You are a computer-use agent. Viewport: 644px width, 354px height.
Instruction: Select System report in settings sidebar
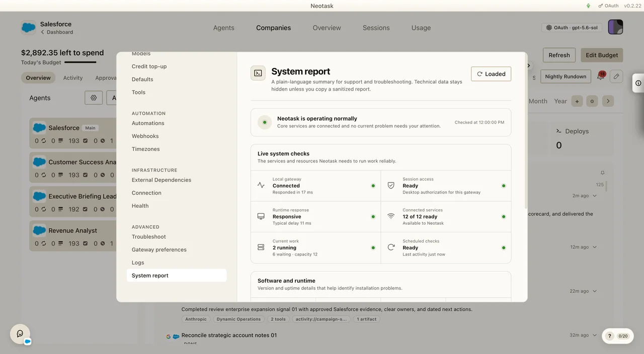[177, 276]
